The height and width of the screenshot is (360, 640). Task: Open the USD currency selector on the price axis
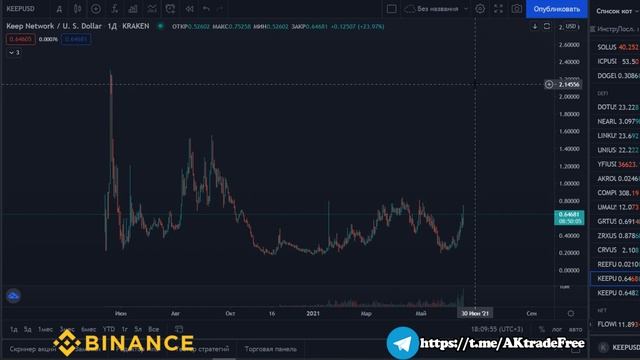point(571,27)
